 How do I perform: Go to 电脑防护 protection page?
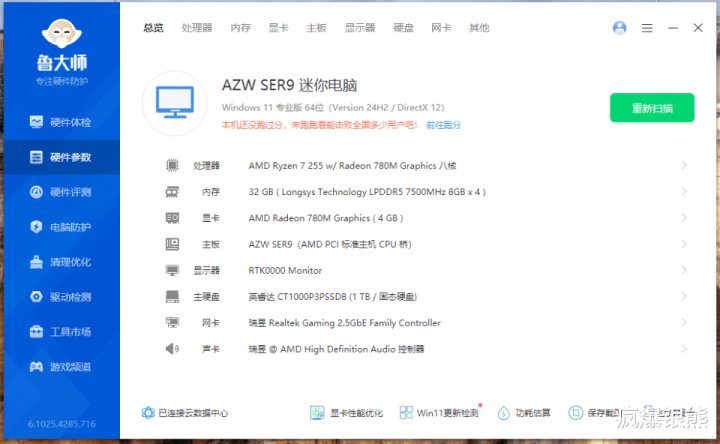click(x=60, y=227)
